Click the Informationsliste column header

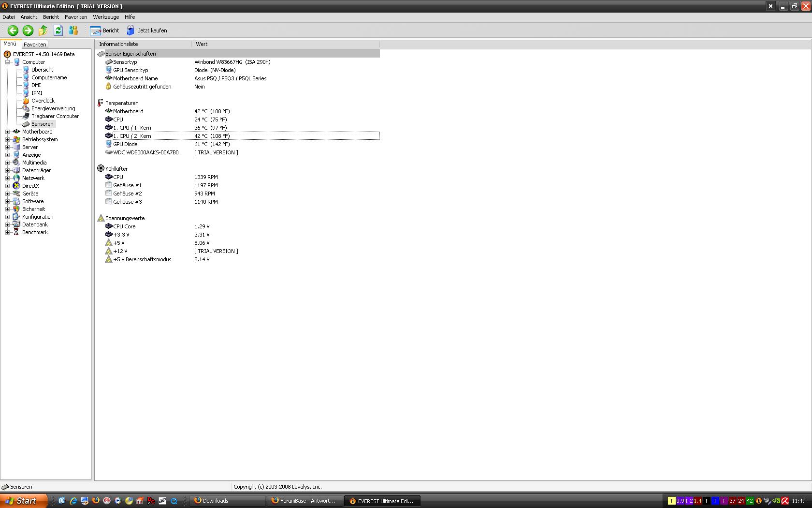tap(144, 44)
